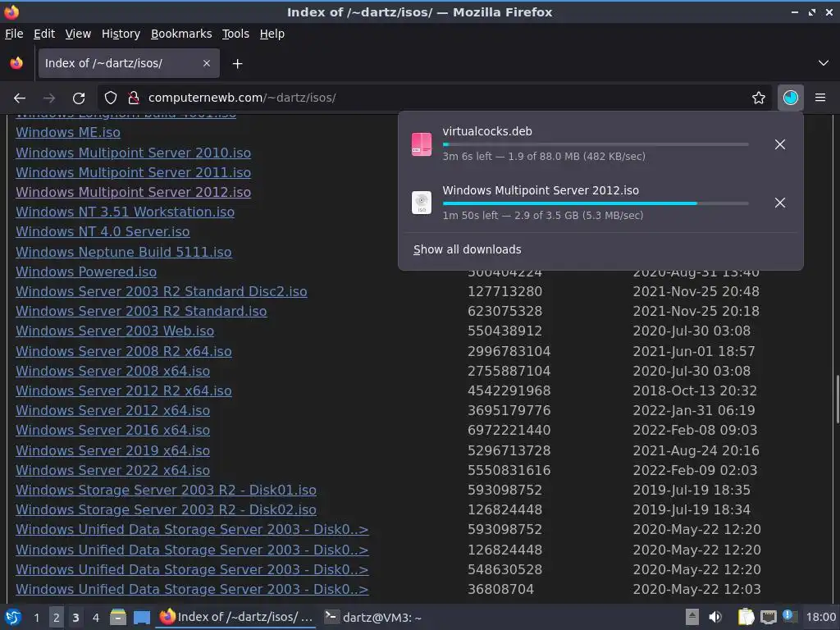Screen dimensions: 840x630
Task: Open the Windows NT 4.0 Server.iso link
Action: tap(103, 231)
